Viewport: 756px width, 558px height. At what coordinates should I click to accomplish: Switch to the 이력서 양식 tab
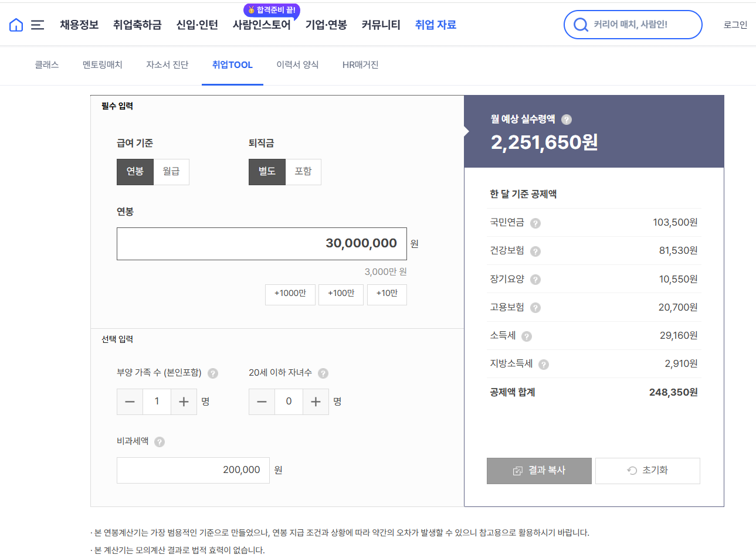297,65
